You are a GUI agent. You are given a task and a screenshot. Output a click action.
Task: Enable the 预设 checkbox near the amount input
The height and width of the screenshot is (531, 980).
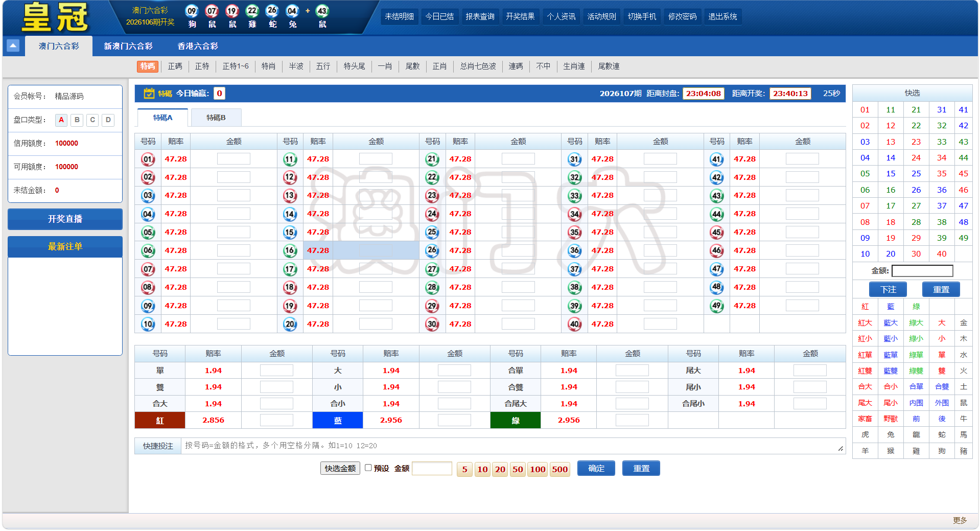[368, 467]
